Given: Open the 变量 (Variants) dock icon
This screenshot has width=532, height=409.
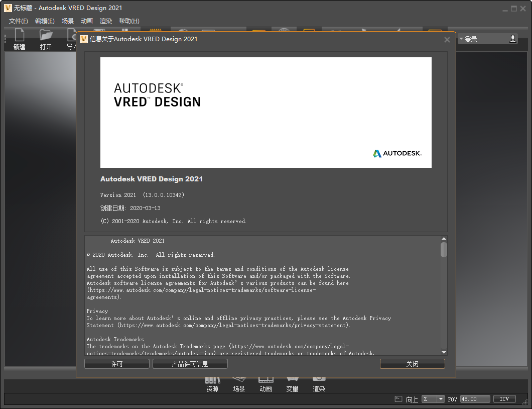Looking at the screenshot, I should [292, 382].
